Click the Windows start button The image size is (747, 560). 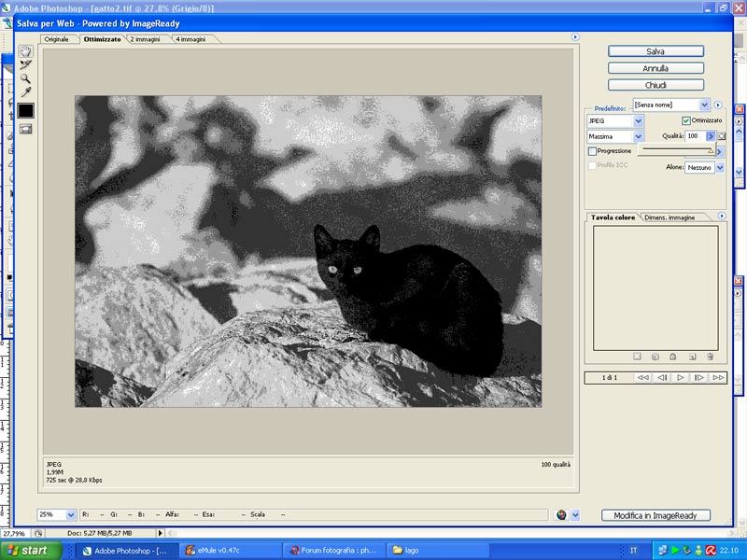click(x=31, y=551)
